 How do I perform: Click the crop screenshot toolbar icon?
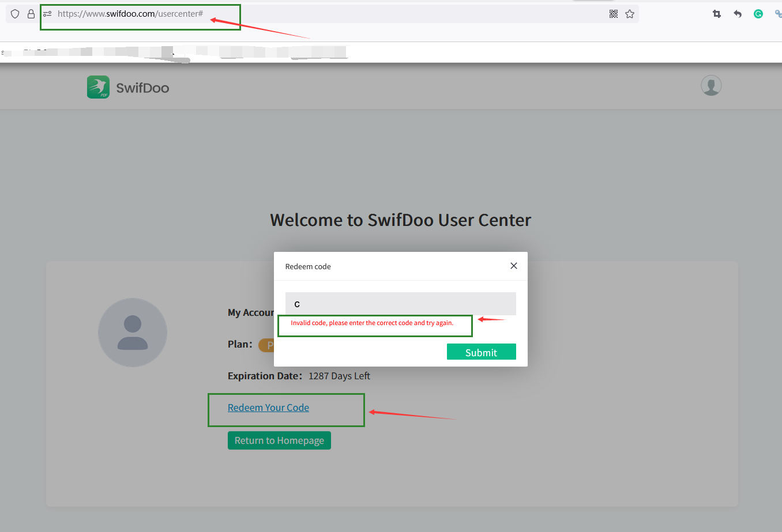click(717, 14)
